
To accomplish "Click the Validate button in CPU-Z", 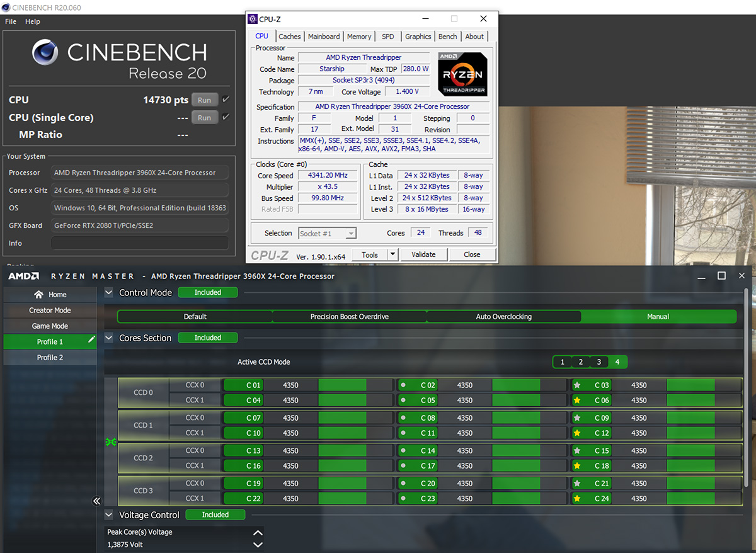I will pyautogui.click(x=423, y=254).
